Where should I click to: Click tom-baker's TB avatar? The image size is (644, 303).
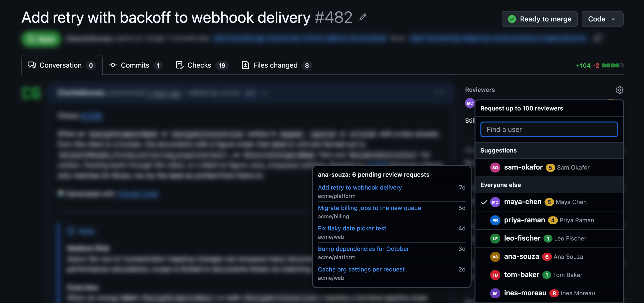495,275
